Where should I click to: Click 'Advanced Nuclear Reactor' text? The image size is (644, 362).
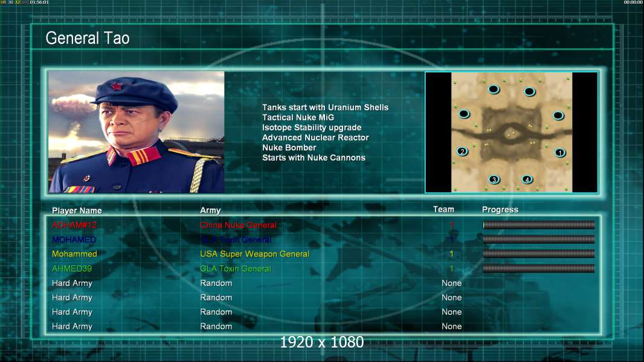pyautogui.click(x=315, y=138)
